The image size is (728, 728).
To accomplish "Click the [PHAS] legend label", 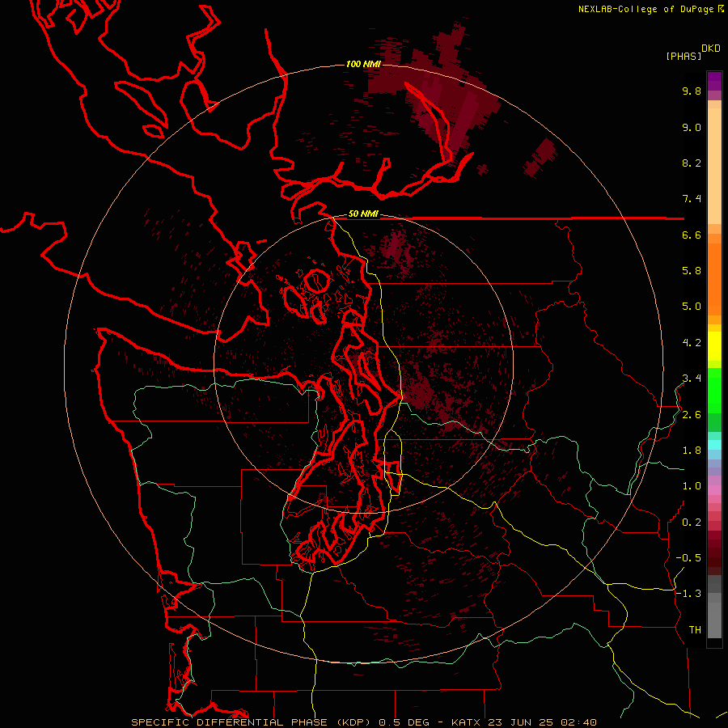I will click(684, 57).
